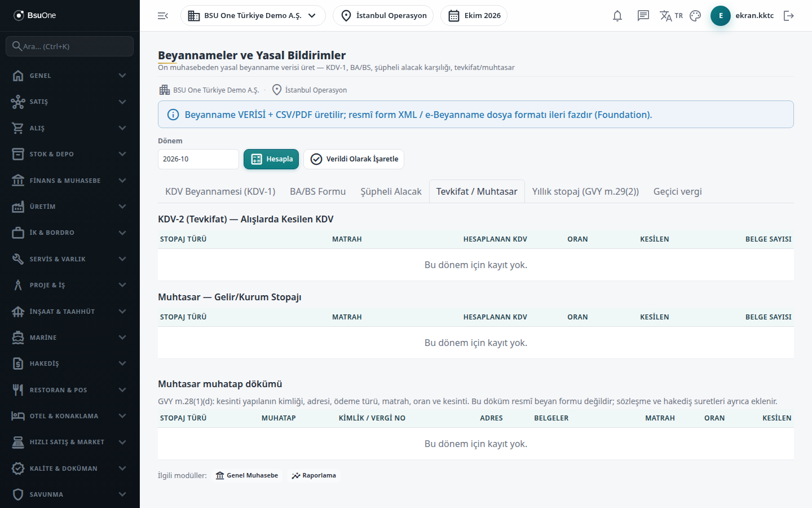
Task: Expand the İK & Bordro chevron
Action: point(122,233)
